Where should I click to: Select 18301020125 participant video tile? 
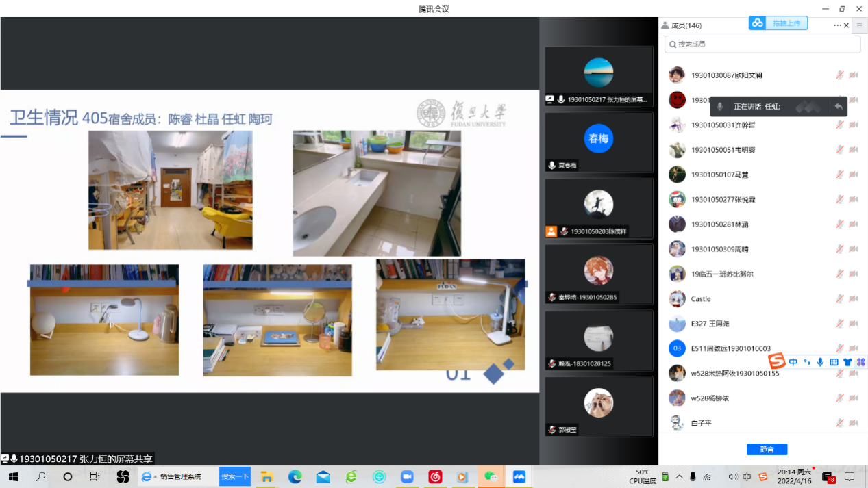[x=599, y=340]
